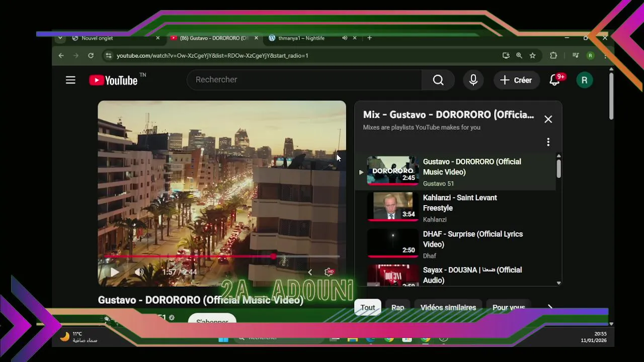
Task: Start voice search with the microphone
Action: click(473, 80)
